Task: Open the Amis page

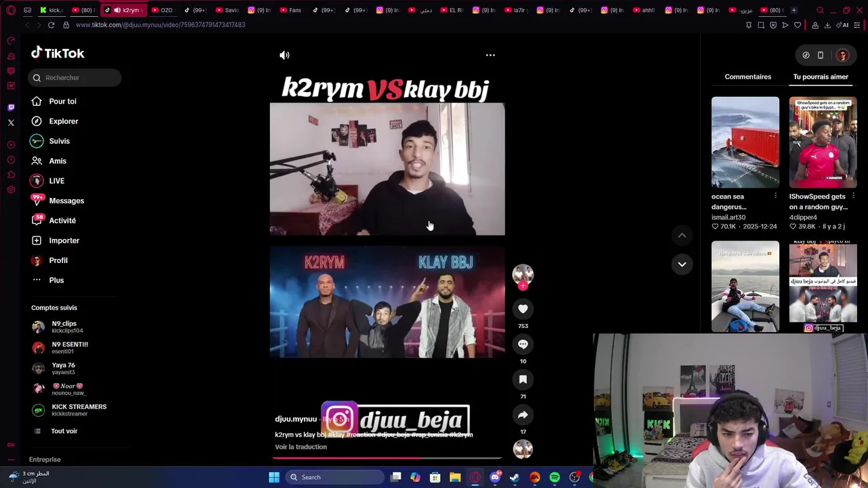Action: 58,161
